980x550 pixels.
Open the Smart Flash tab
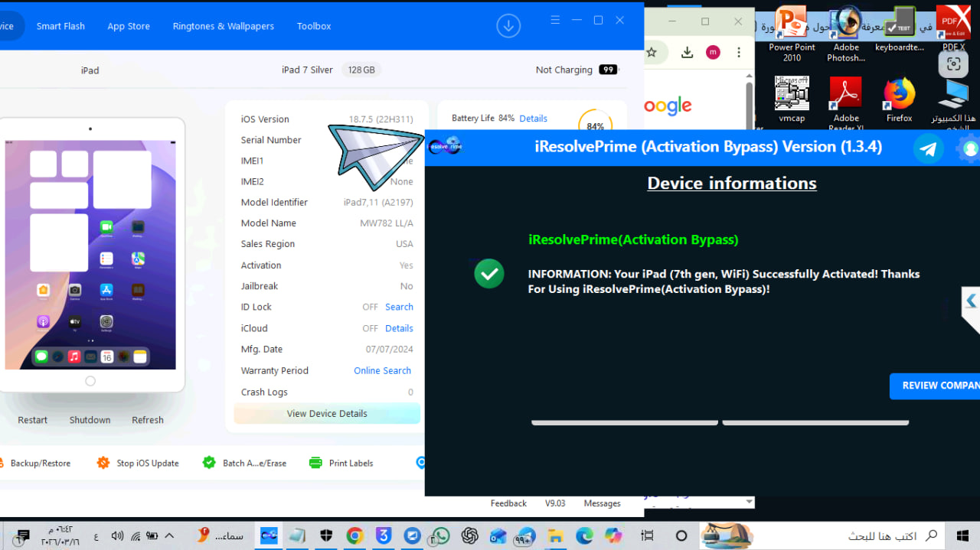click(x=60, y=26)
